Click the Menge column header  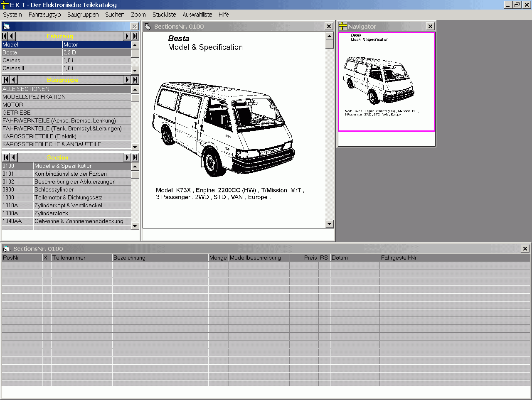(218, 258)
